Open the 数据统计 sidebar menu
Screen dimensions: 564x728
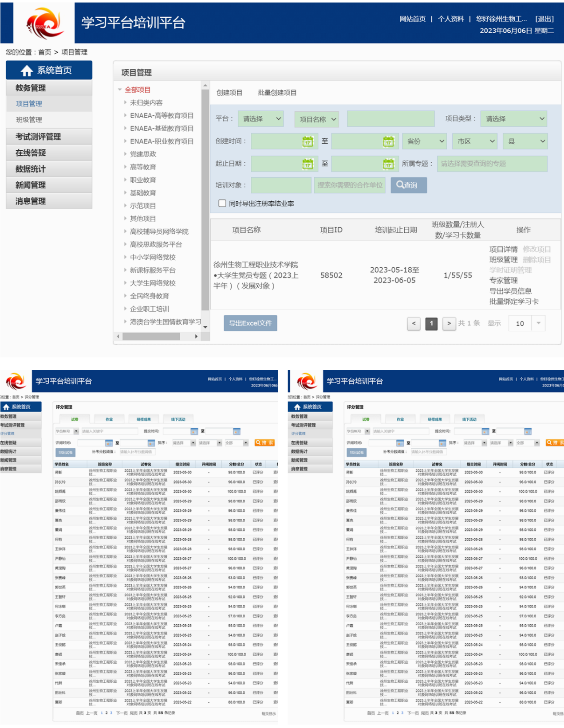[31, 169]
